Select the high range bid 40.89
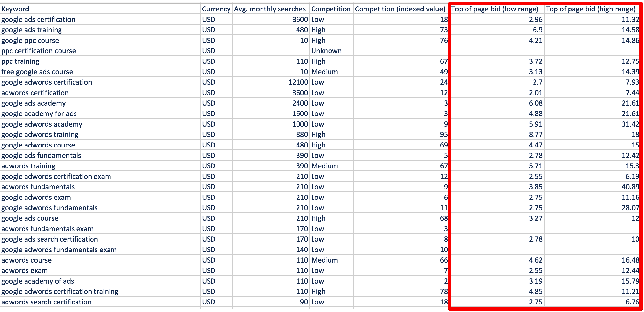Viewport: 644px width, 312px height. (592, 187)
